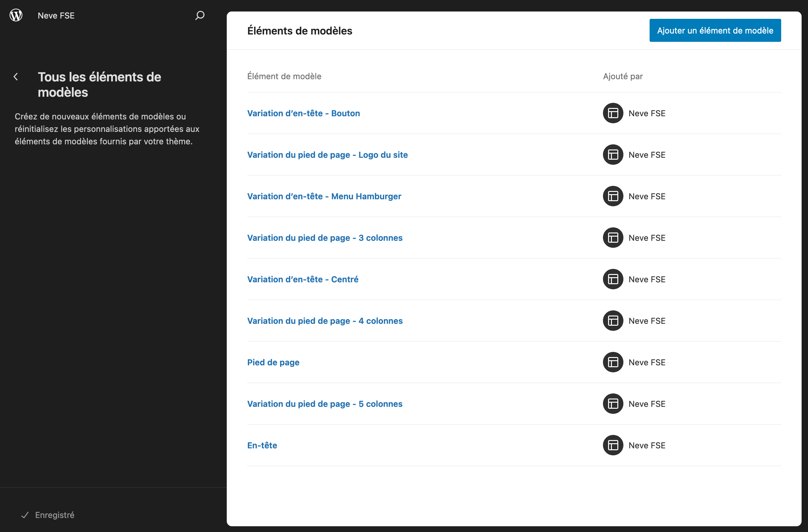Open Variation du pied de page - Logo du site
This screenshot has width=808, height=532.
[327, 155]
